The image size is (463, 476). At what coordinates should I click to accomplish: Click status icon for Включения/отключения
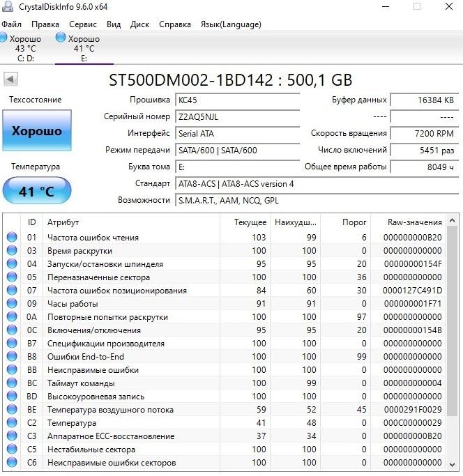point(12,330)
